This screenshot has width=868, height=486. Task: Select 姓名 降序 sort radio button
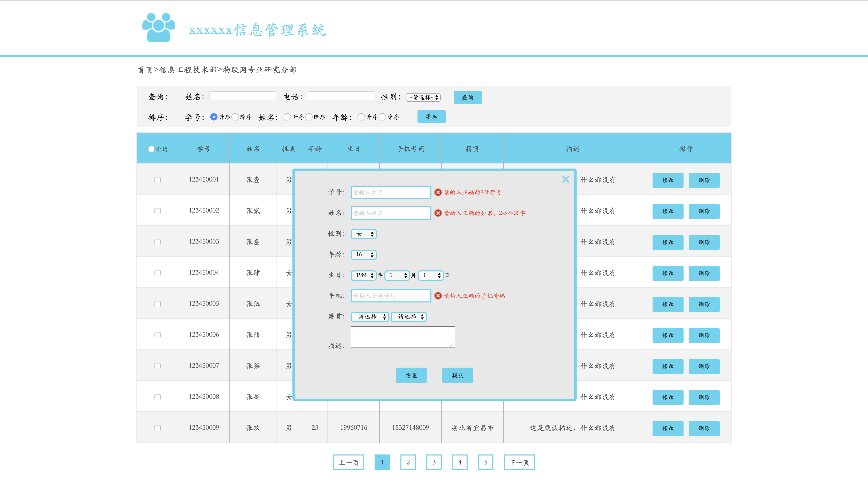pyautogui.click(x=309, y=117)
